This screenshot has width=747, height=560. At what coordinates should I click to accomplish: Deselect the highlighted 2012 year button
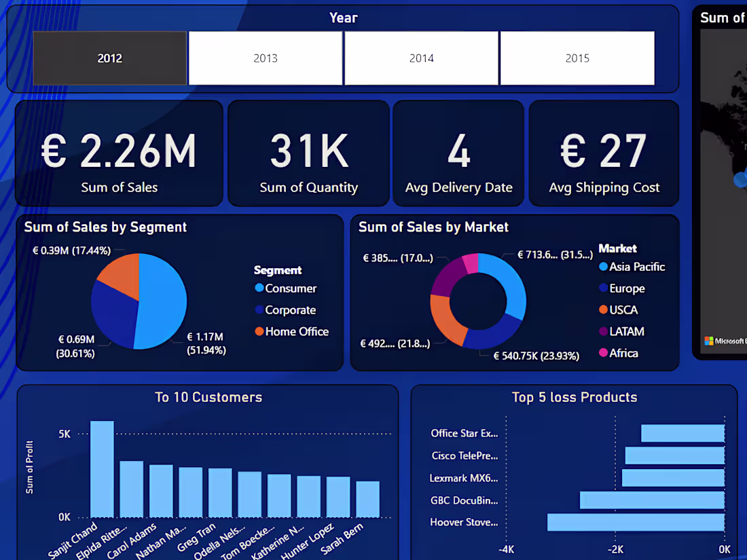(109, 58)
